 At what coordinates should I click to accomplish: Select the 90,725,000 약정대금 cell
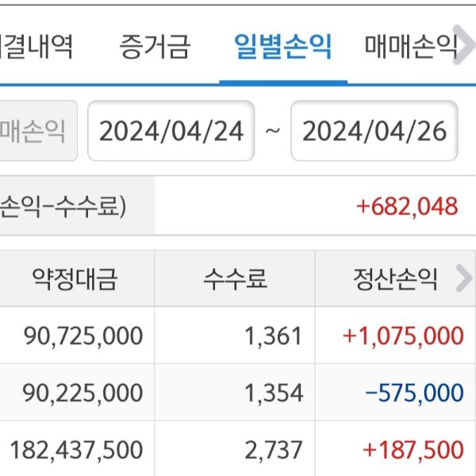tap(83, 336)
